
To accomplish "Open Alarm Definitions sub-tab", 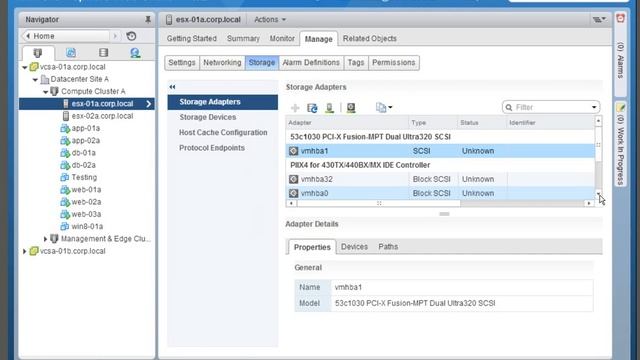I will click(311, 62).
